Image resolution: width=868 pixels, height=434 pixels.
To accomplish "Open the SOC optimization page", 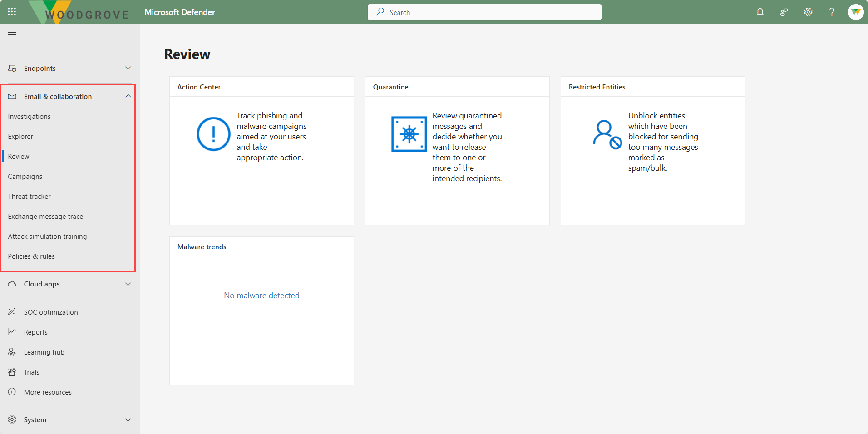I will pyautogui.click(x=51, y=312).
